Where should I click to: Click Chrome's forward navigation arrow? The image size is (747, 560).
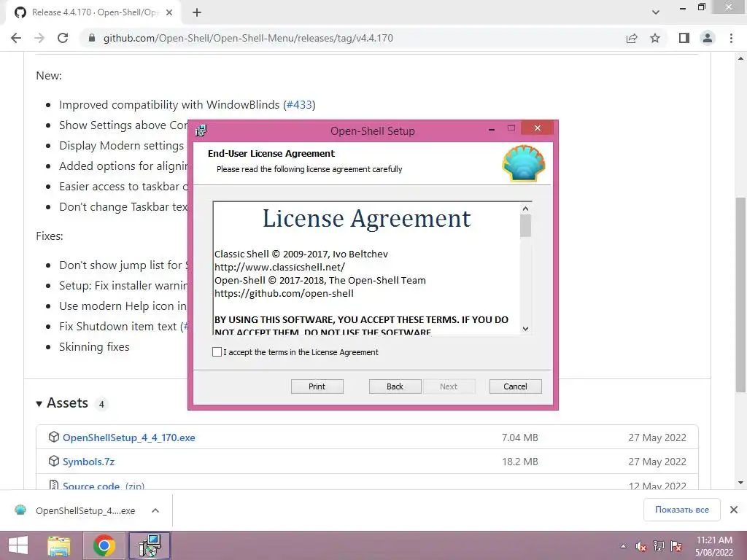pos(39,38)
